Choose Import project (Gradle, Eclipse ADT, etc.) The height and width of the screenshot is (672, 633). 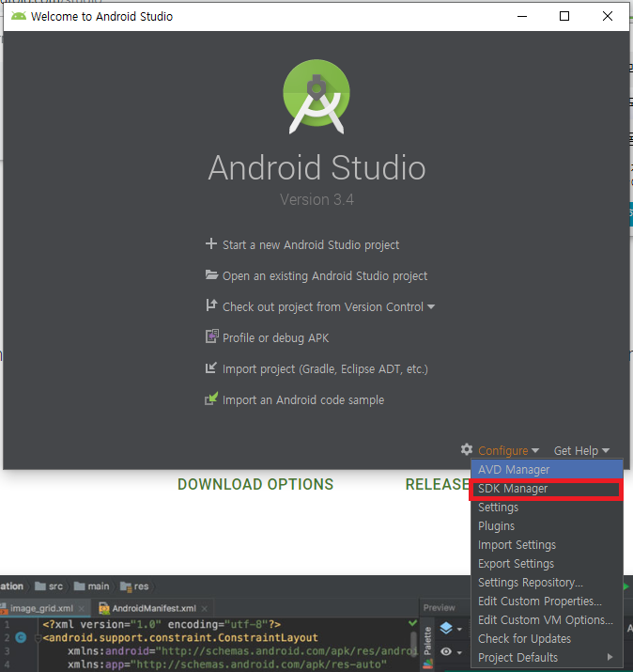325,369
